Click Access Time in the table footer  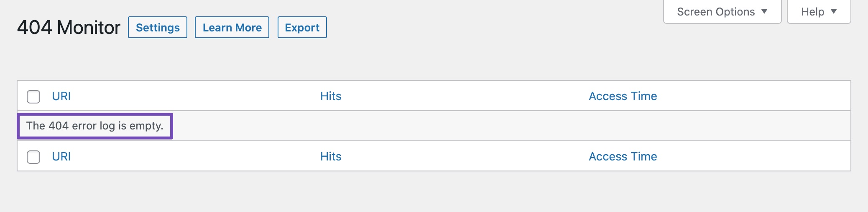coord(623,156)
